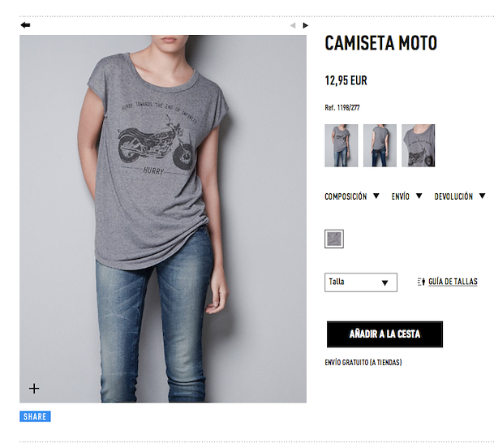
Task: Click the back arrow icon
Action: click(25, 25)
